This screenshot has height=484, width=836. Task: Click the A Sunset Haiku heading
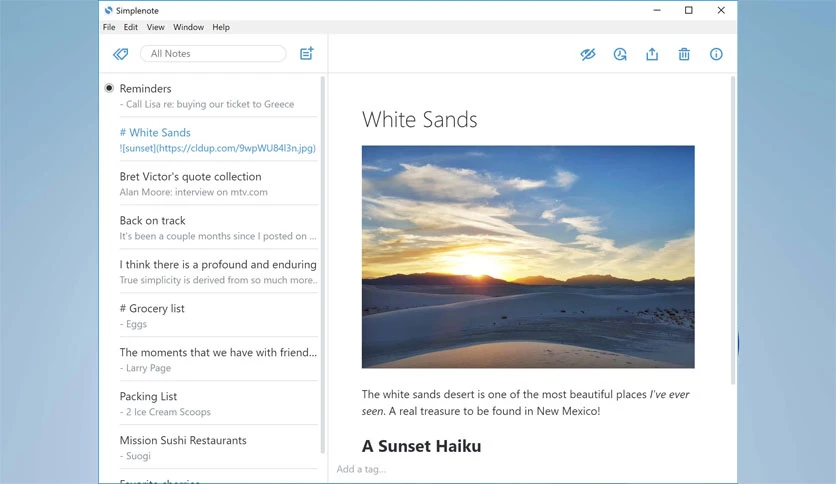point(421,446)
